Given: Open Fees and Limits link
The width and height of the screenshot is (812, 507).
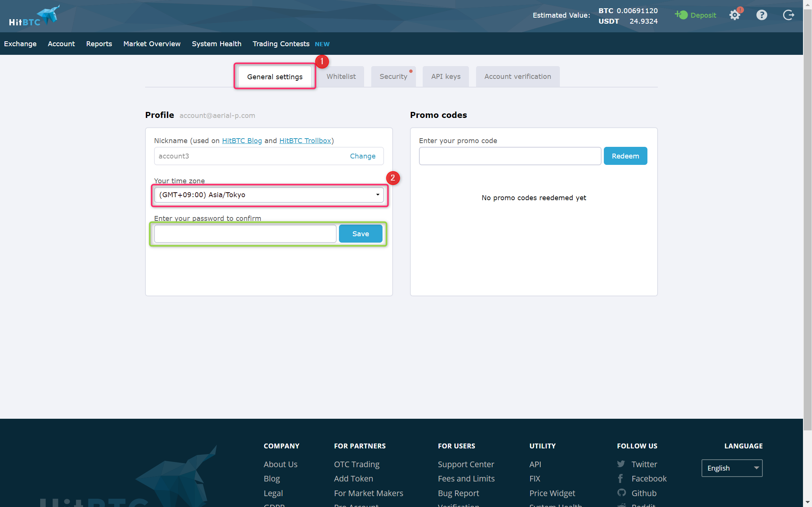Looking at the screenshot, I should [x=466, y=478].
